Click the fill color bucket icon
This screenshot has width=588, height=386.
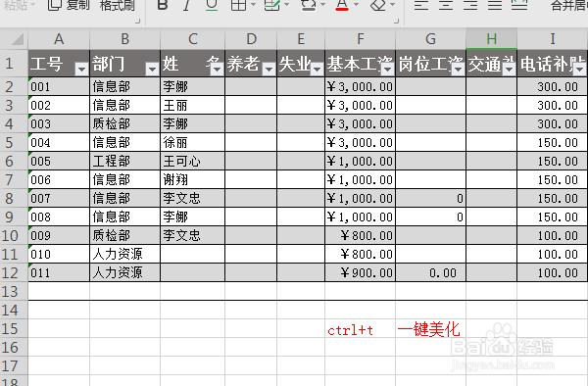point(309,5)
